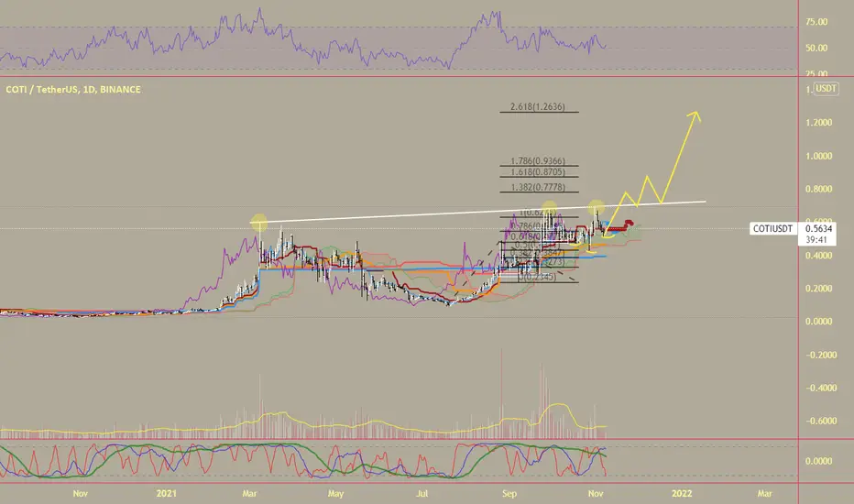Viewport: 854px width, 504px height.
Task: Click the 75.00 RSI scale value
Action: (816, 22)
